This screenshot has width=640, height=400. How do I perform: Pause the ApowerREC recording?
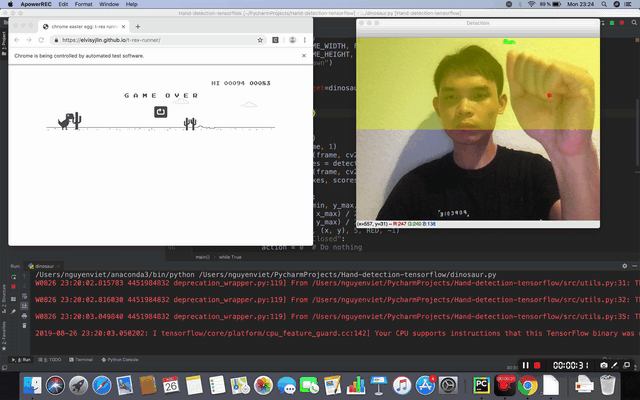pos(526,365)
